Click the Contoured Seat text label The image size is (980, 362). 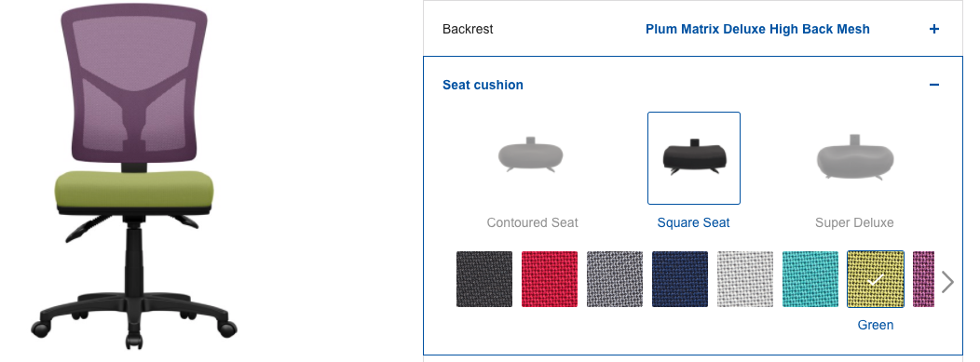pos(533,222)
